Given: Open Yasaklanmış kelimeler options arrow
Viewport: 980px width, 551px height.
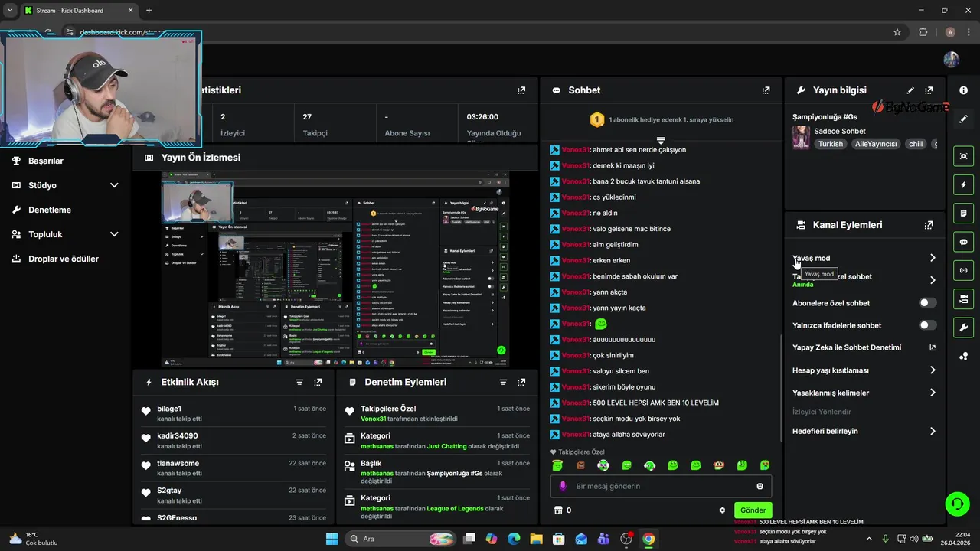Looking at the screenshot, I should (933, 393).
